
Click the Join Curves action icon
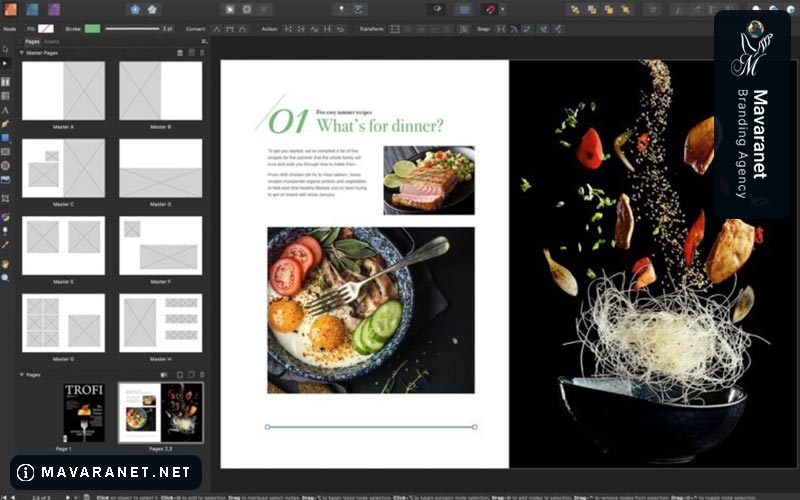328,29
